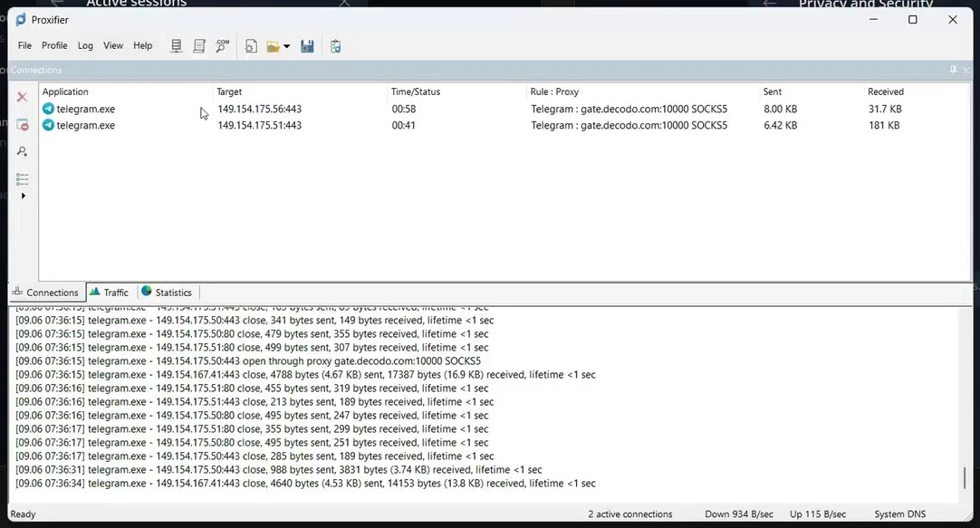Click the 00:41 time cell
This screenshot has height=528, width=980.
click(404, 125)
